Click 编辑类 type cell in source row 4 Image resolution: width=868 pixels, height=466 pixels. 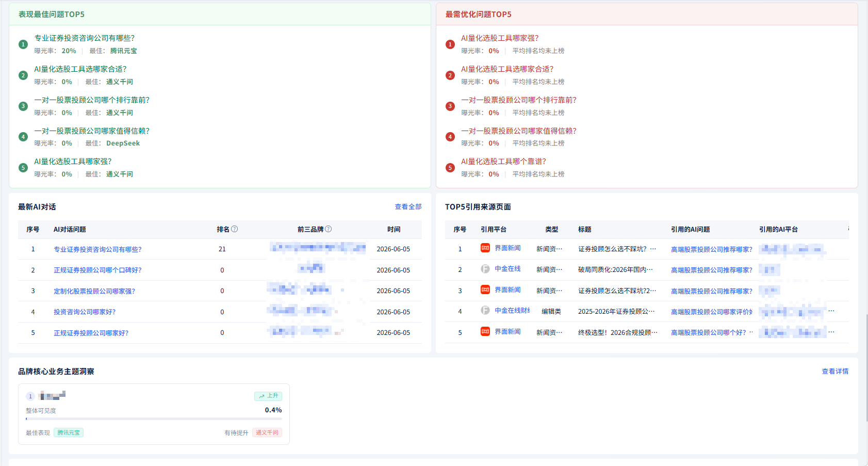[x=551, y=312]
